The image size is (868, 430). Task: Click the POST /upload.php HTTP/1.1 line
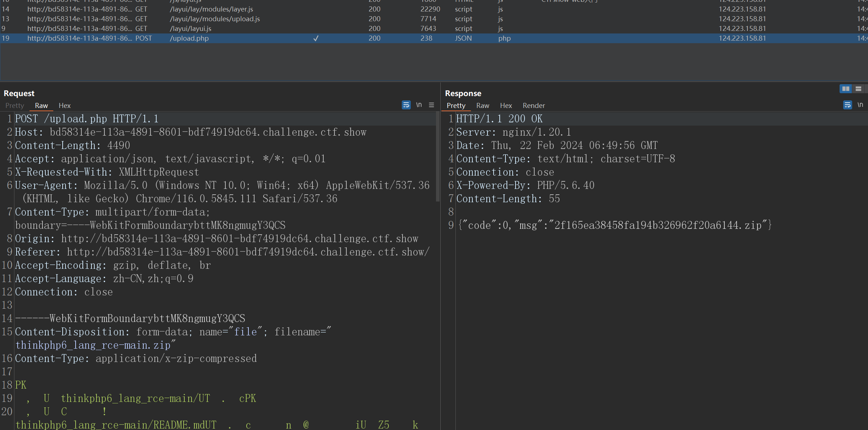pos(87,119)
